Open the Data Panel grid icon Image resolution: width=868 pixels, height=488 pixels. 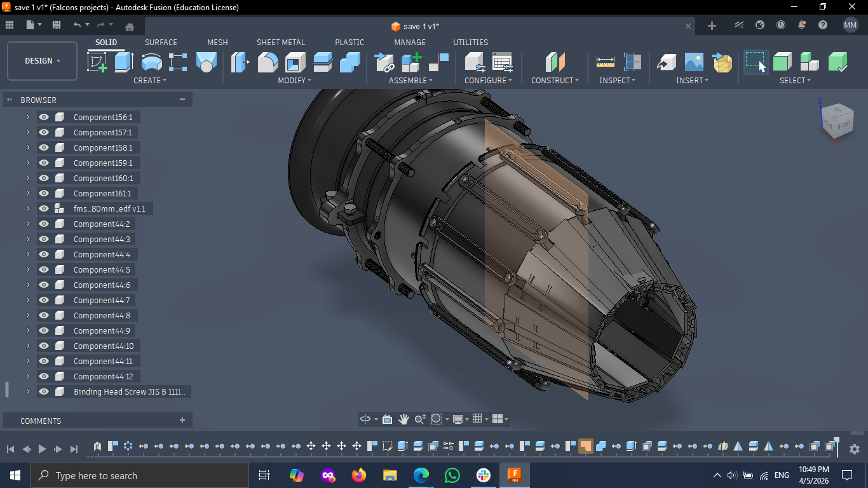click(10, 25)
